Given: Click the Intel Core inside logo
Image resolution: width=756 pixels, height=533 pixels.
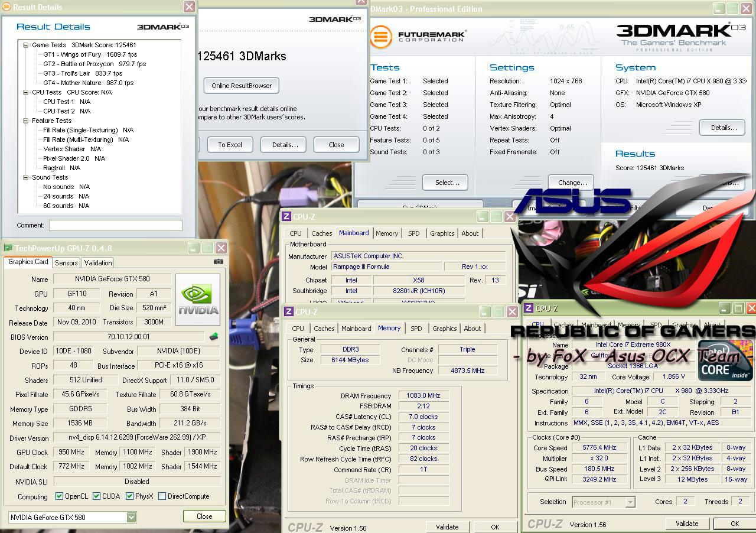Looking at the screenshot, I should coord(725,361).
